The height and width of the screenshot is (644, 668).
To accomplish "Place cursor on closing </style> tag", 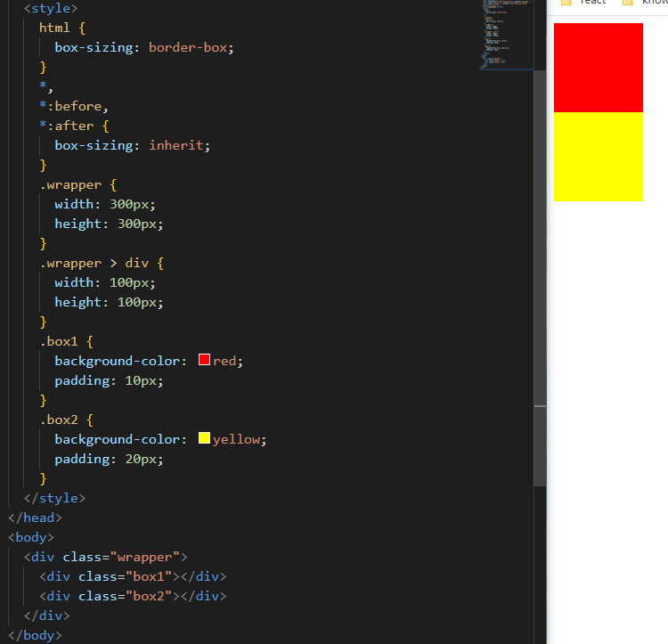I will click(54, 498).
